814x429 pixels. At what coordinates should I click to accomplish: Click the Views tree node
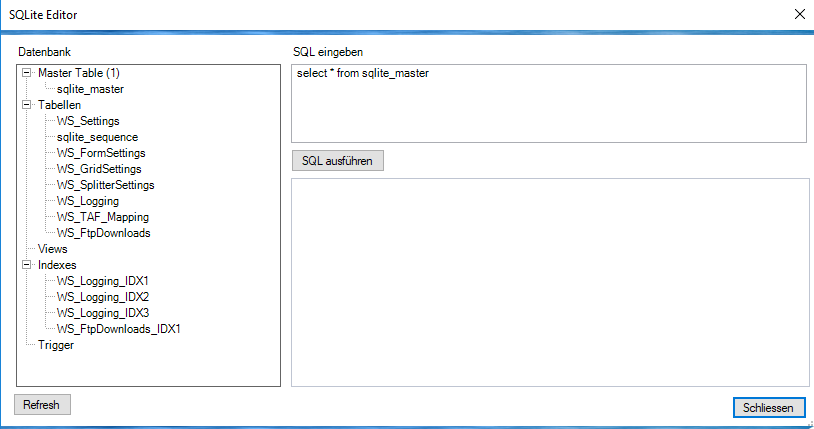coord(52,249)
